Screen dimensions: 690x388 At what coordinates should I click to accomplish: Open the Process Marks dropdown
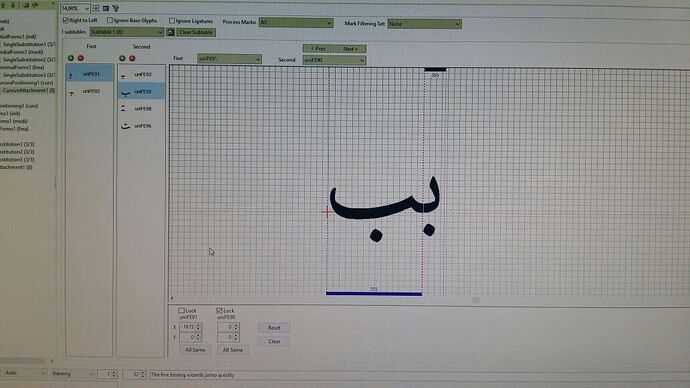coord(296,22)
